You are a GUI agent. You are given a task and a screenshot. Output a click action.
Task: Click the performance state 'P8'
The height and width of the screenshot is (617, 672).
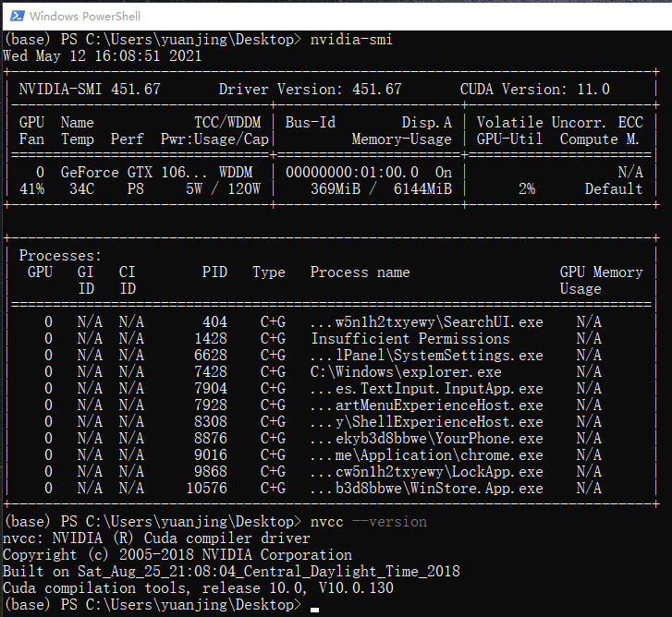(136, 188)
